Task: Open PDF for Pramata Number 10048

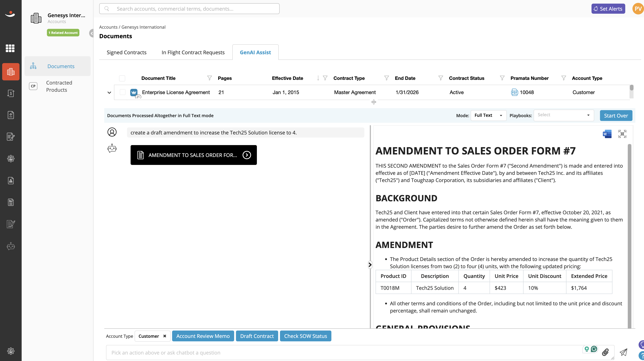Action: point(514,92)
